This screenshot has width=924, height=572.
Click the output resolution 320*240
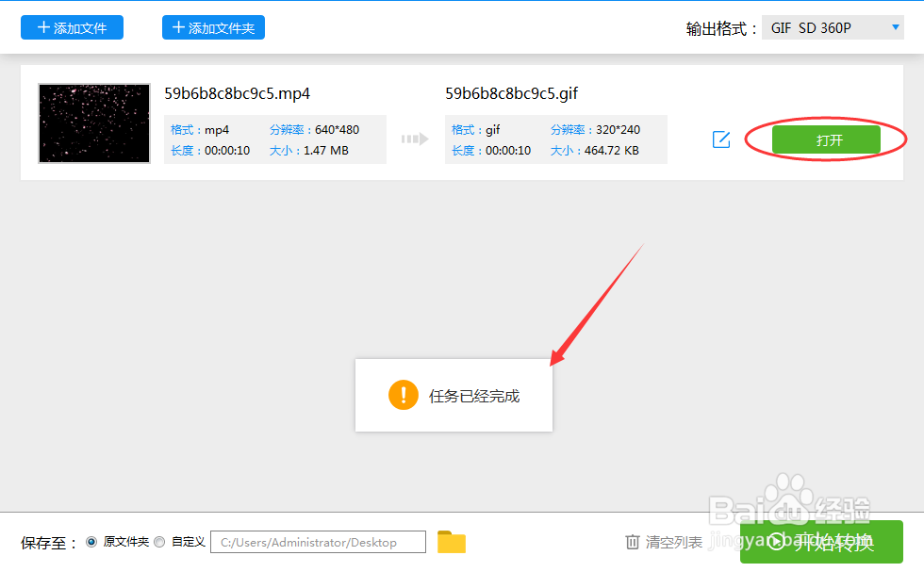pos(619,130)
